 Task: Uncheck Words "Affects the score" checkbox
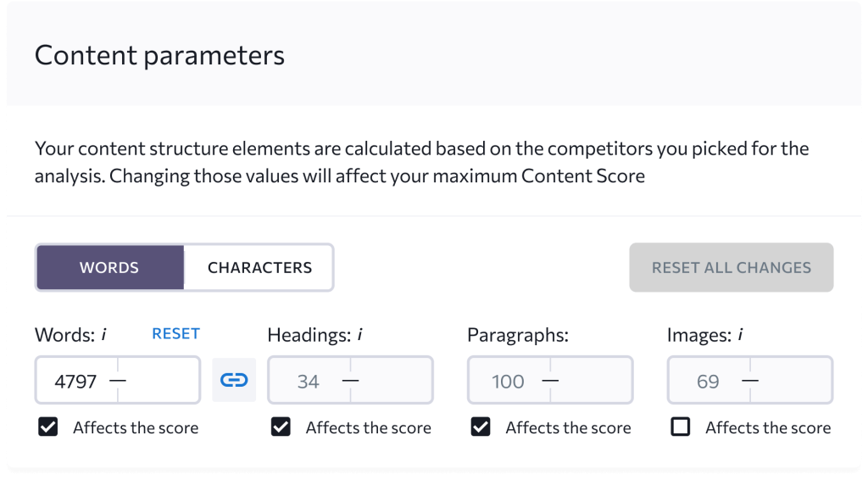(48, 427)
